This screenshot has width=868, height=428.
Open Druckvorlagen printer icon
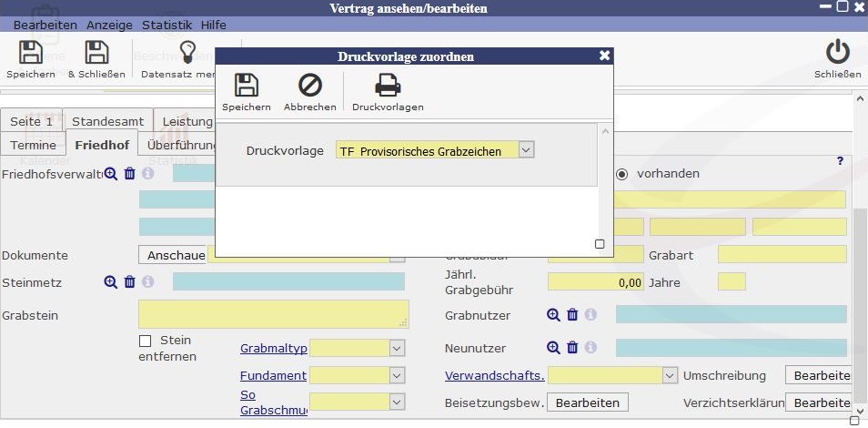[x=388, y=87]
